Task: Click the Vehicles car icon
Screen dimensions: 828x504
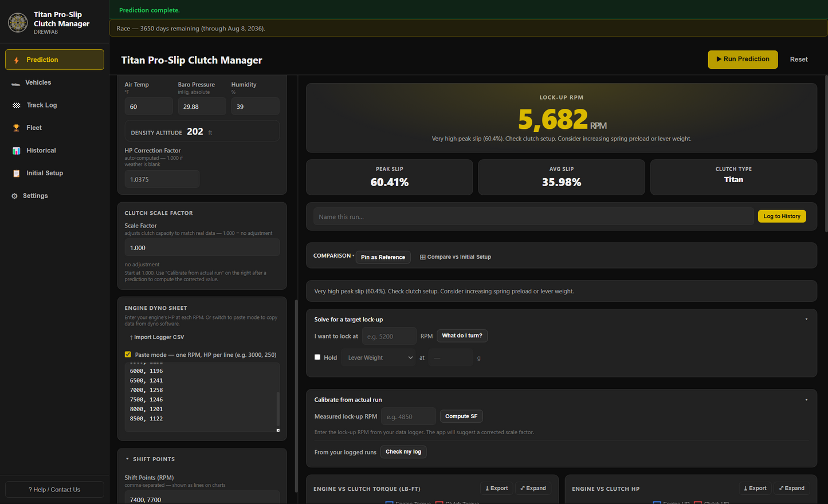Action: (16, 83)
